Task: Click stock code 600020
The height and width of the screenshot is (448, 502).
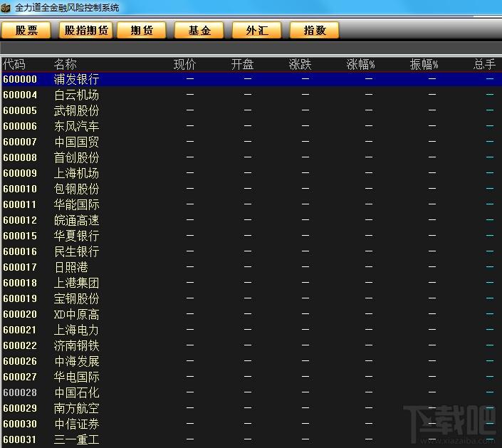Action: point(20,315)
